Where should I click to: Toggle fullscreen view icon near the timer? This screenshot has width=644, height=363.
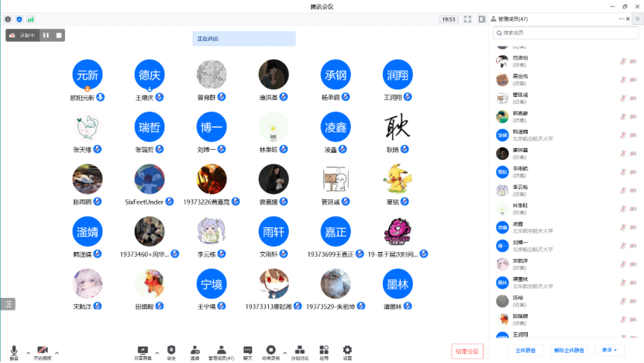click(467, 19)
